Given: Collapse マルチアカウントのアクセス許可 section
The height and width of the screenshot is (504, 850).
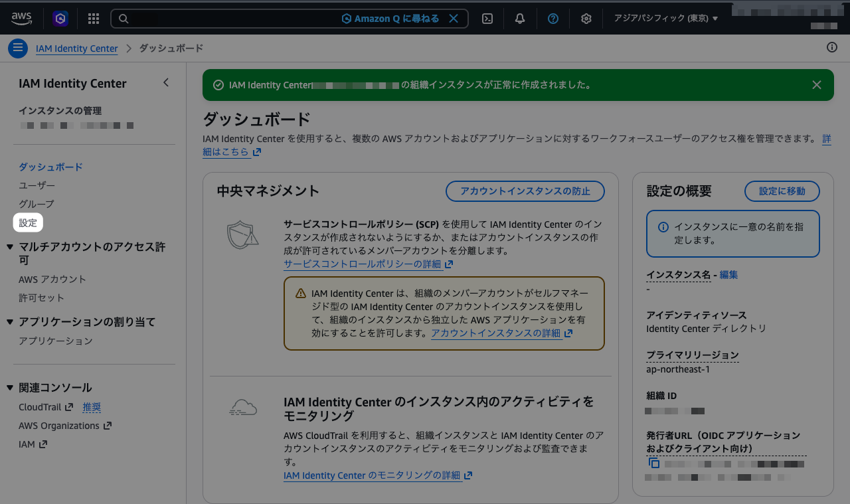Looking at the screenshot, I should (x=10, y=247).
